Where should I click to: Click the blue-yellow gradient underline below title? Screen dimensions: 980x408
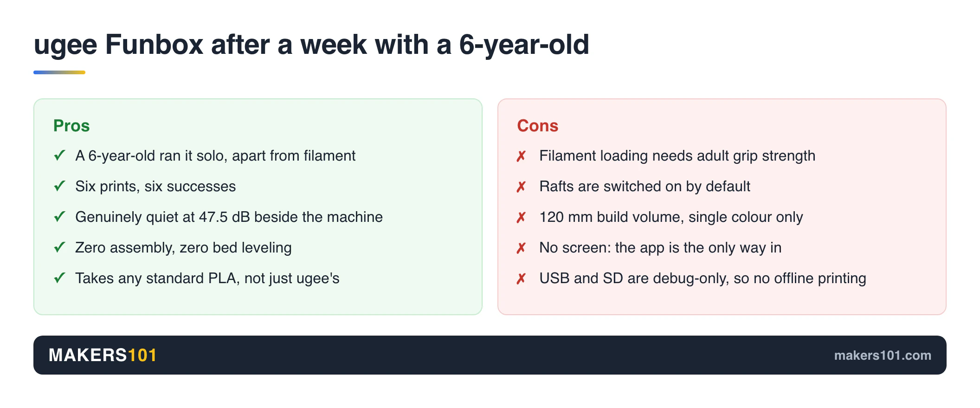[59, 72]
